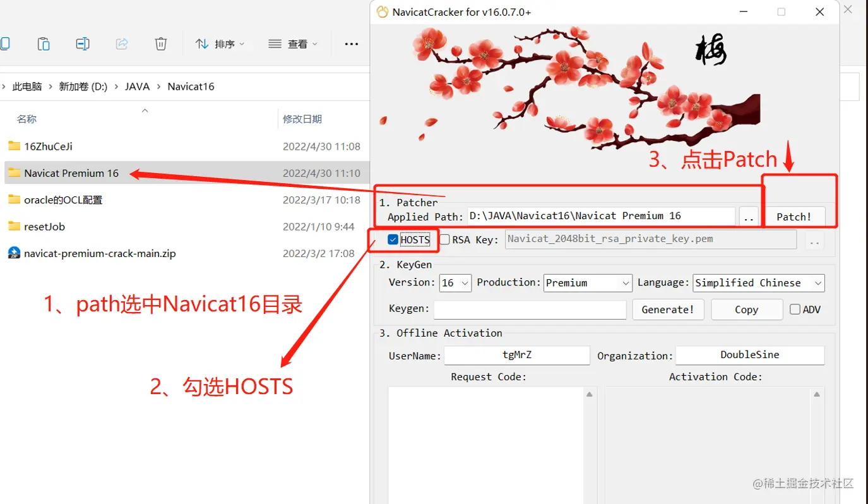Click inside the Activation Code text area
Image resolution: width=868 pixels, height=504 pixels.
pyautogui.click(x=708, y=445)
